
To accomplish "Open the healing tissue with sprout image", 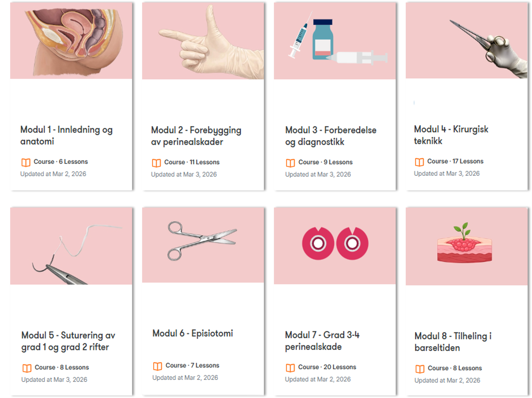I will point(466,246).
